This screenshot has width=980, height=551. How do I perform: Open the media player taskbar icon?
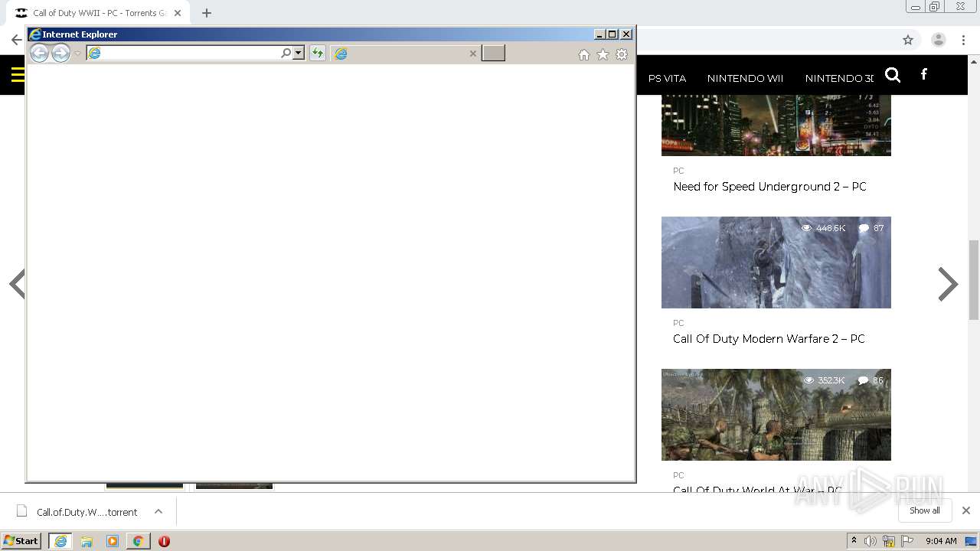coord(113,541)
